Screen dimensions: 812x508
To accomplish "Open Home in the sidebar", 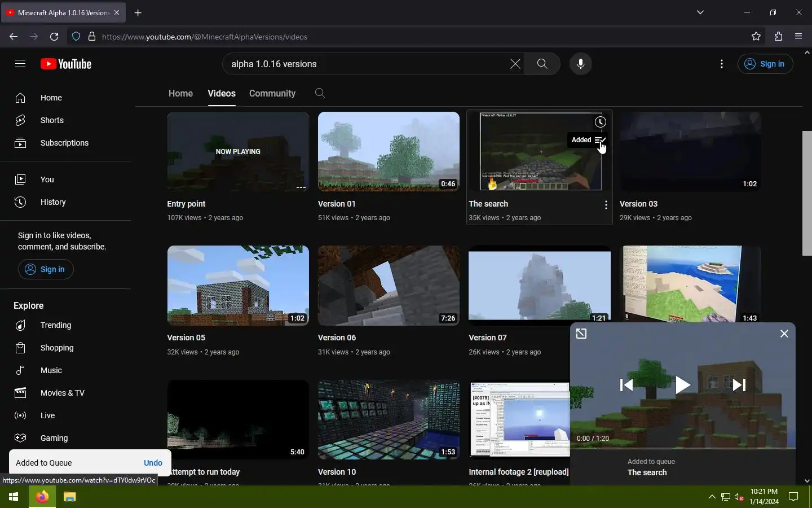I will point(65,98).
